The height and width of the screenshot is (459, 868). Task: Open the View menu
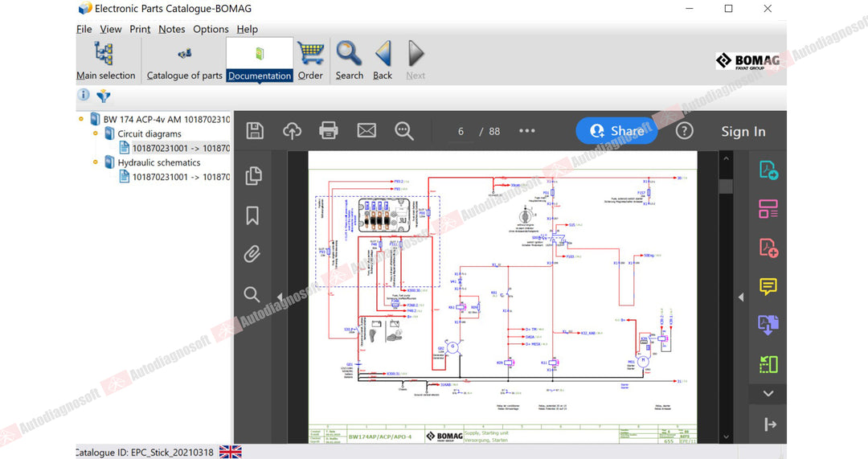click(111, 30)
